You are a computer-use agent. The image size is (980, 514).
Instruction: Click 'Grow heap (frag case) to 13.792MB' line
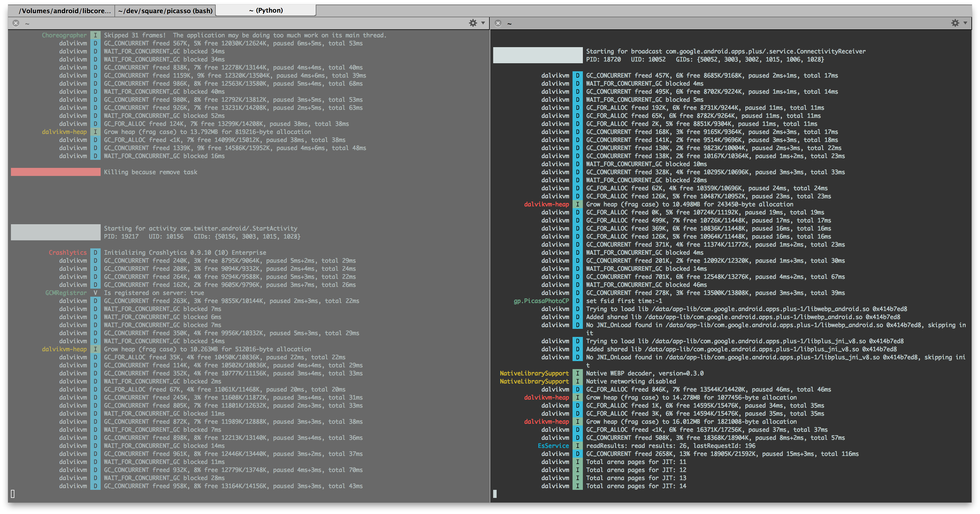pos(207,132)
